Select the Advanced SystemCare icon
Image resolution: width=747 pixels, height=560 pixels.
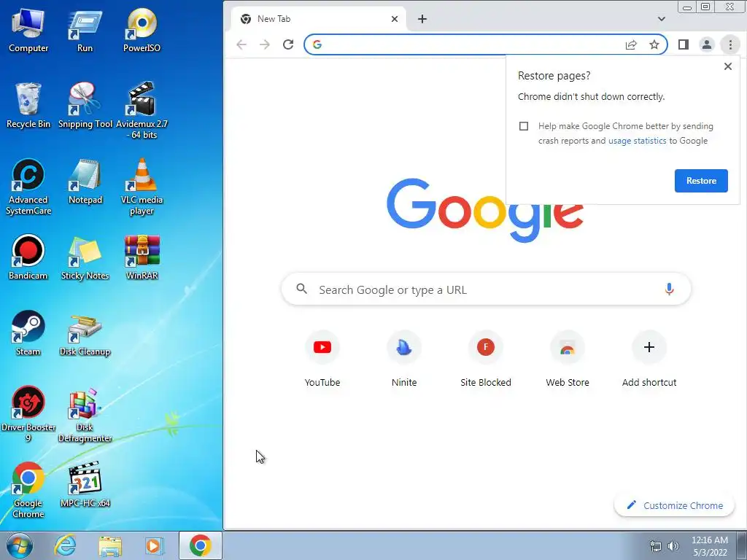click(x=28, y=187)
